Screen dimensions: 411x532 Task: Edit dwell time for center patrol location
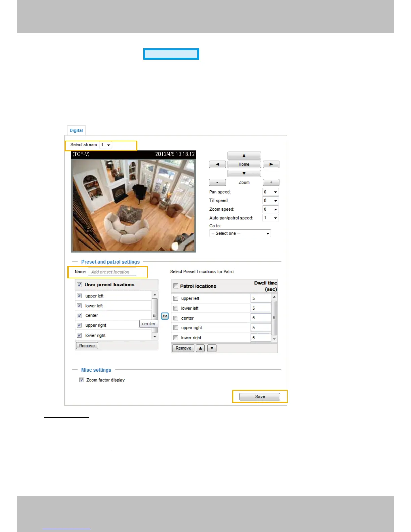261,318
